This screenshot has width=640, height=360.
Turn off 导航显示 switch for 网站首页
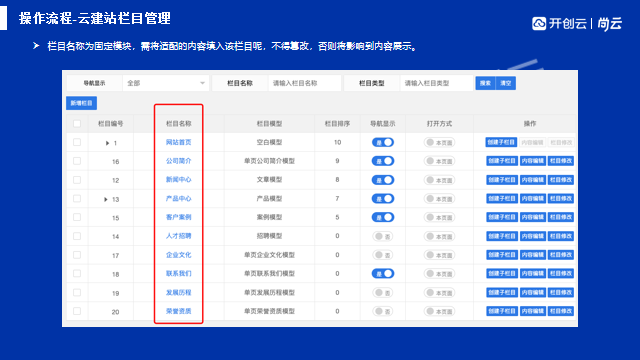coord(383,142)
